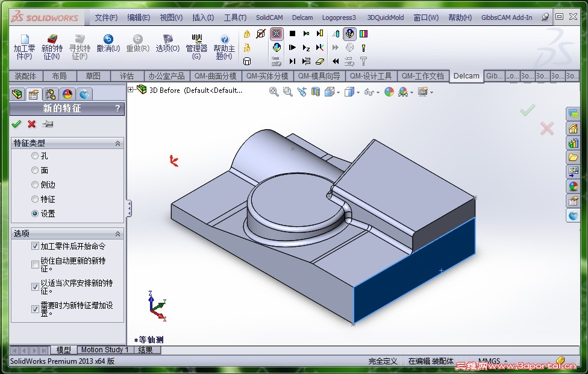Open the 编辑(E) menu
This screenshot has height=374, width=588.
pos(139,17)
